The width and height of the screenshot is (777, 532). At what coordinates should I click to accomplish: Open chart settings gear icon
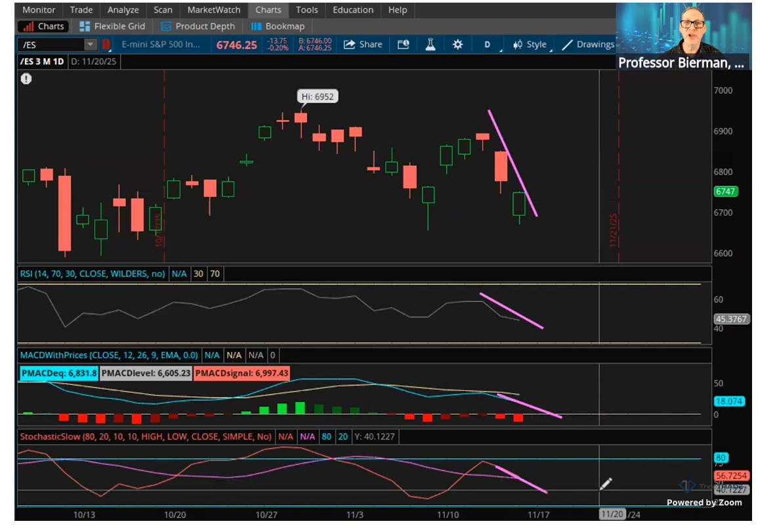[x=457, y=45]
